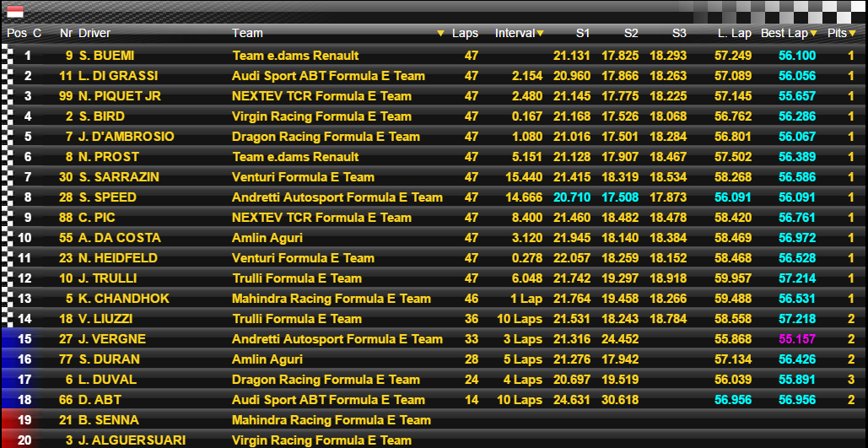
Task: Select driver S. BIRD
Action: point(101,116)
